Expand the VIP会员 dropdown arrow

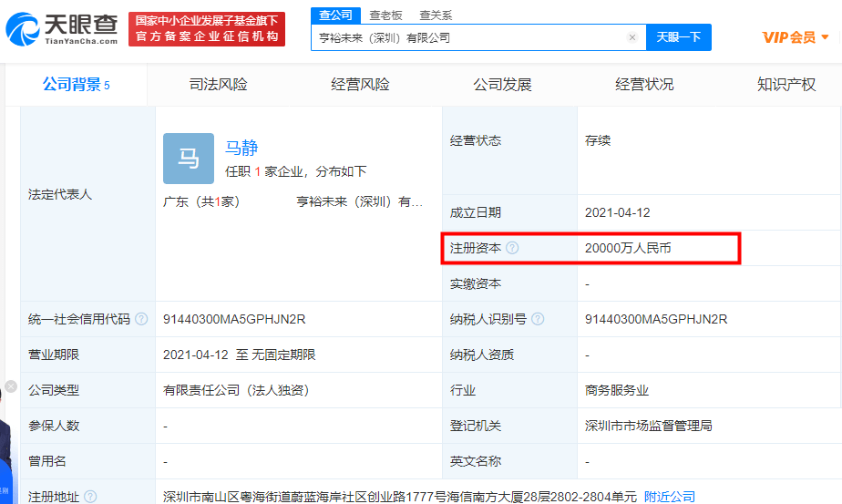pyautogui.click(x=825, y=37)
